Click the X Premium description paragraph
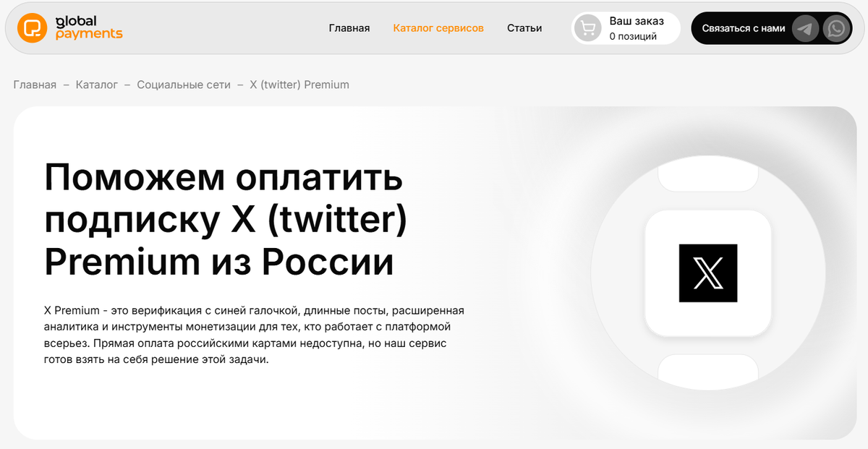This screenshot has height=449, width=868. click(x=254, y=335)
